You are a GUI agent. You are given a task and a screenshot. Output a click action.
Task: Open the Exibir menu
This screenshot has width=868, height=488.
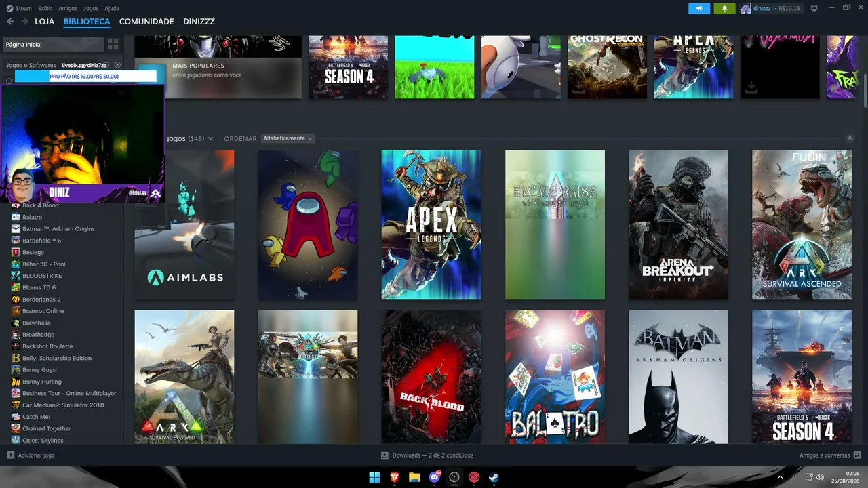coord(45,8)
